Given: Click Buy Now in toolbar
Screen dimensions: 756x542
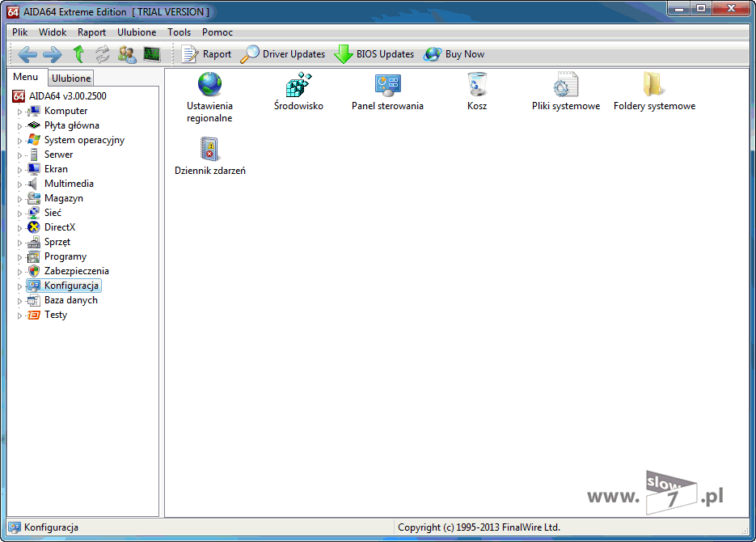Looking at the screenshot, I should pos(454,54).
